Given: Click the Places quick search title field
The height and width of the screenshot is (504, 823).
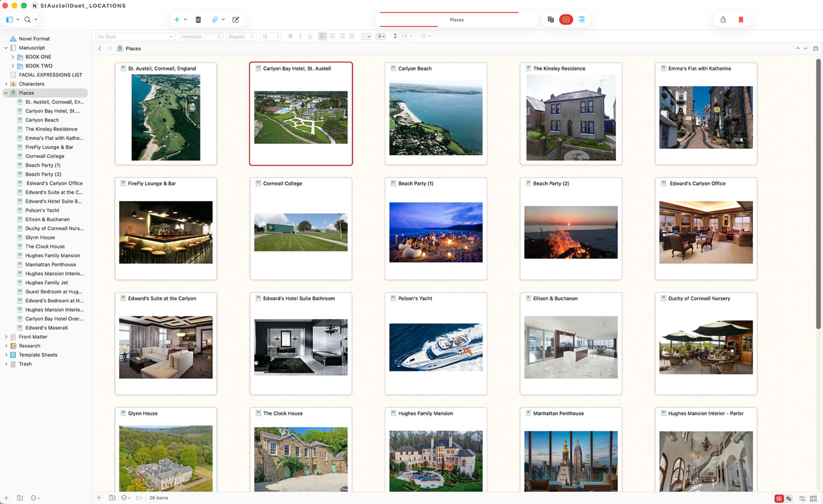Looking at the screenshot, I should pyautogui.click(x=457, y=20).
